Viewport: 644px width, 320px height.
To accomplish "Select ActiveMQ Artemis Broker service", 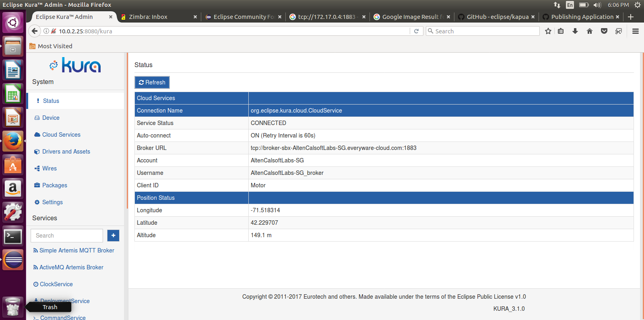I will pyautogui.click(x=68, y=267).
